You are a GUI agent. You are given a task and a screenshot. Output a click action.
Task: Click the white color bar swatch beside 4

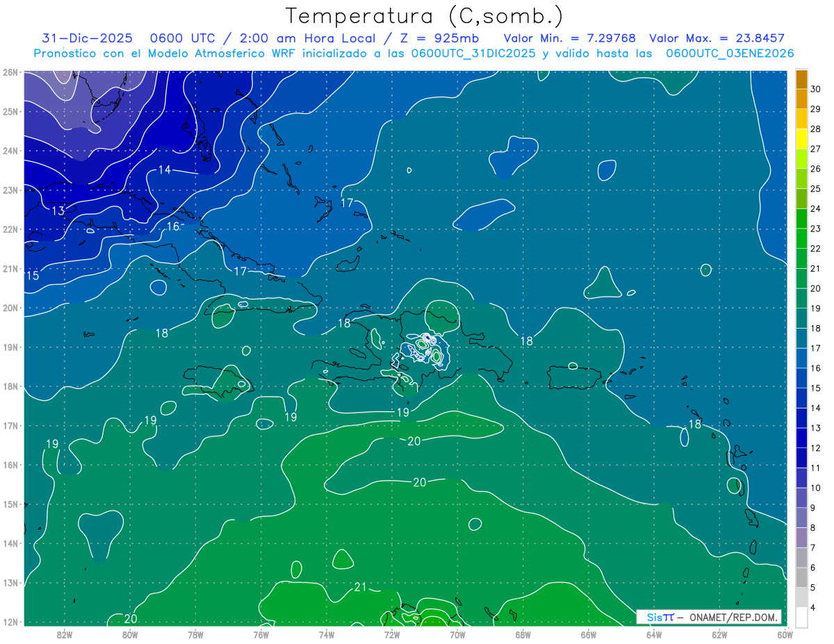point(801,617)
